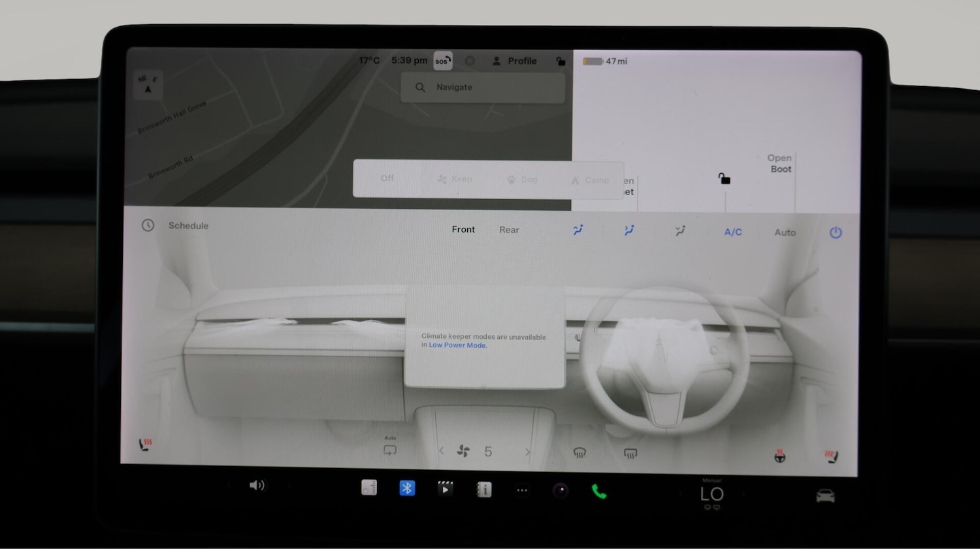Open the Theater clapperboard app
The image size is (980, 549).
pos(445,489)
